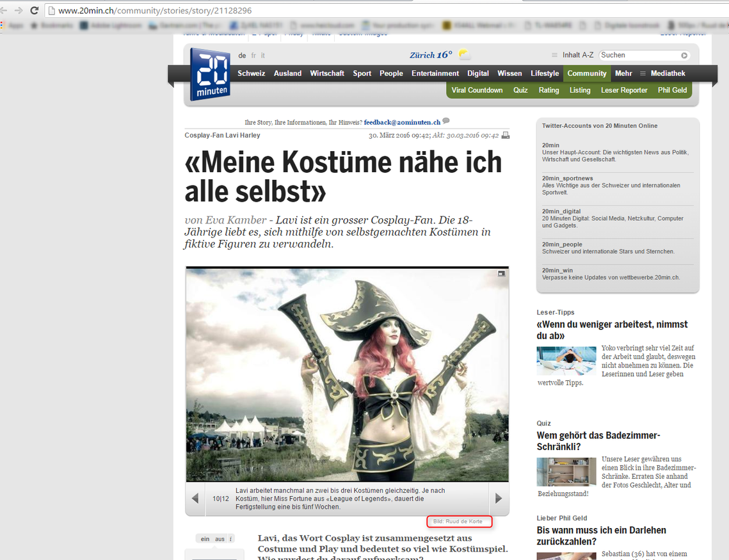The image size is (729, 560).
Task: Click the list icon beside Inhalt A-Z
Action: click(554, 55)
